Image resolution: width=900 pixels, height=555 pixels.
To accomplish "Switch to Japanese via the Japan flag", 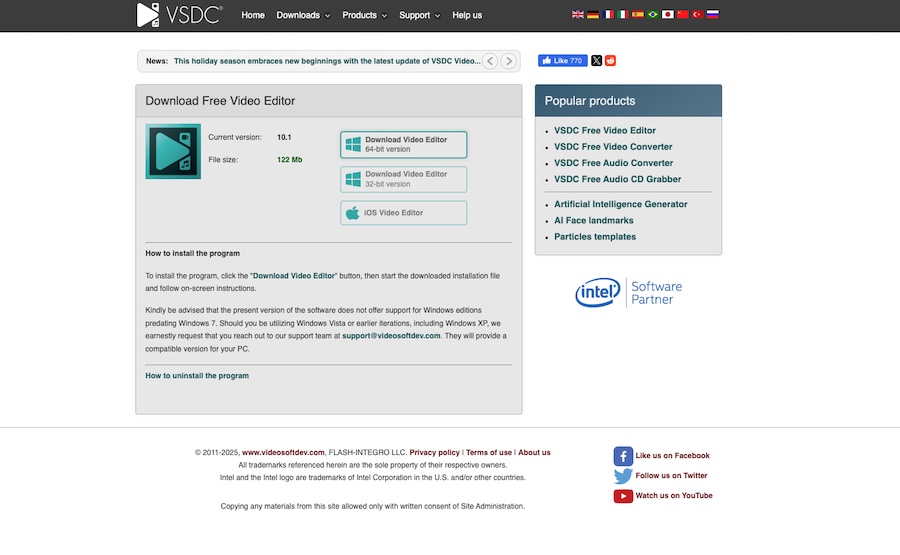I will 668,14.
